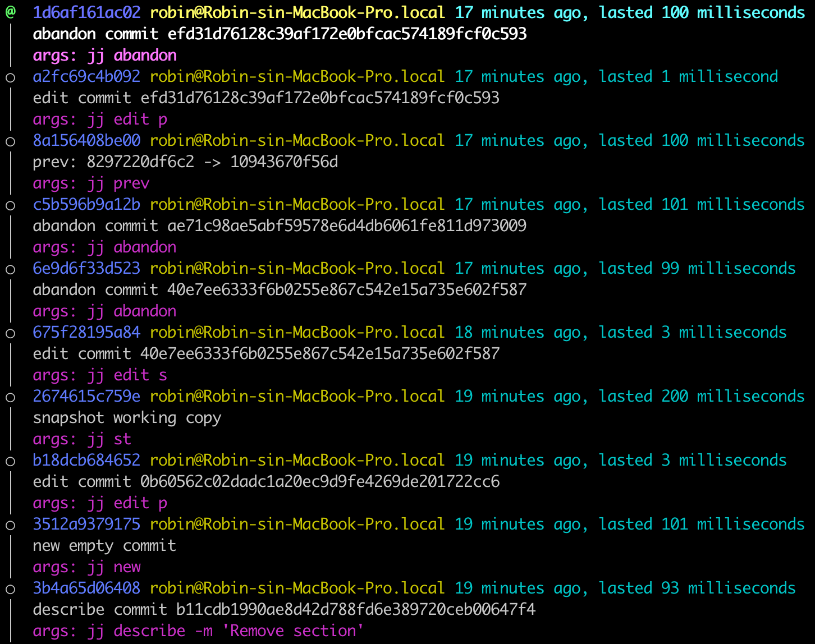This screenshot has width=815, height=644.
Task: Click the target hash 10943670f56d in the prev line
Action: 284,162
